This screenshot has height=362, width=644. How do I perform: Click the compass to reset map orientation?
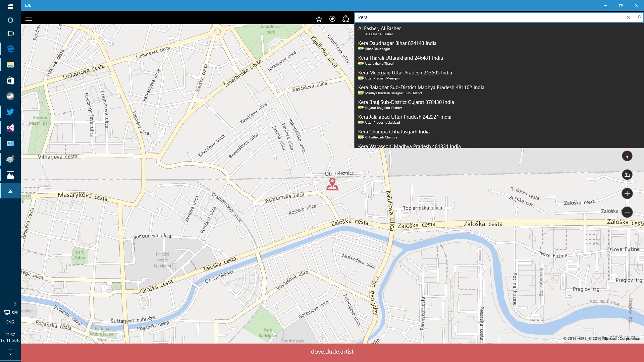(627, 156)
